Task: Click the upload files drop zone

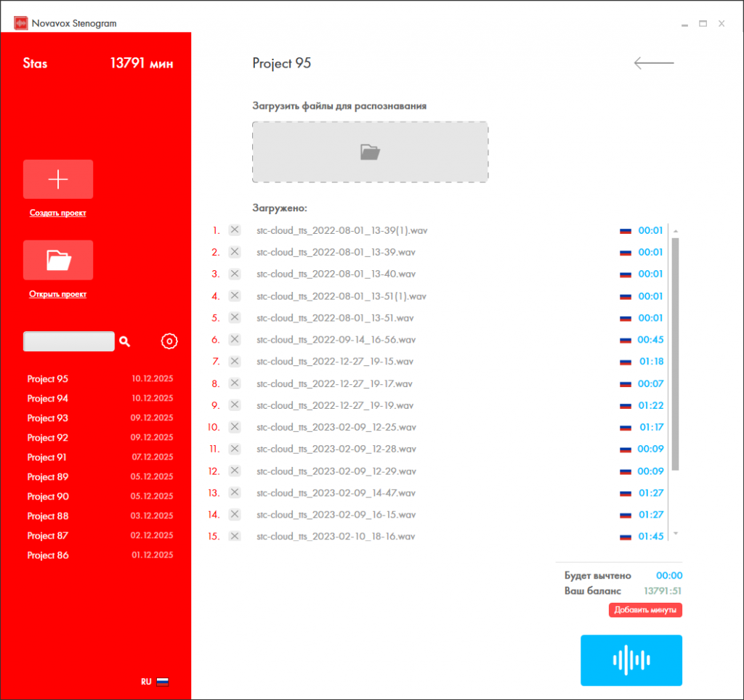Action: tap(370, 152)
